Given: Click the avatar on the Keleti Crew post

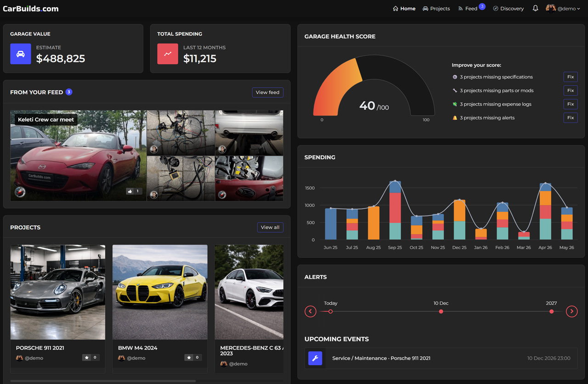Looking at the screenshot, I should 20,192.
